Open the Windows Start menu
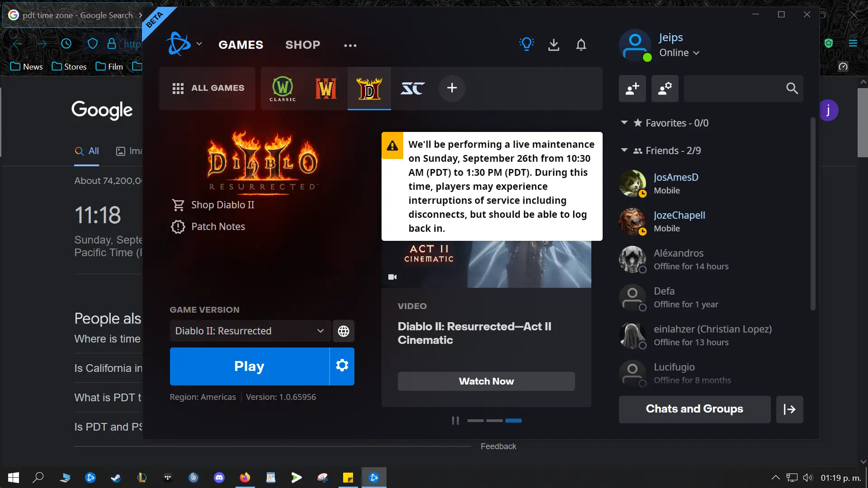This screenshot has height=488, width=868. [x=14, y=478]
